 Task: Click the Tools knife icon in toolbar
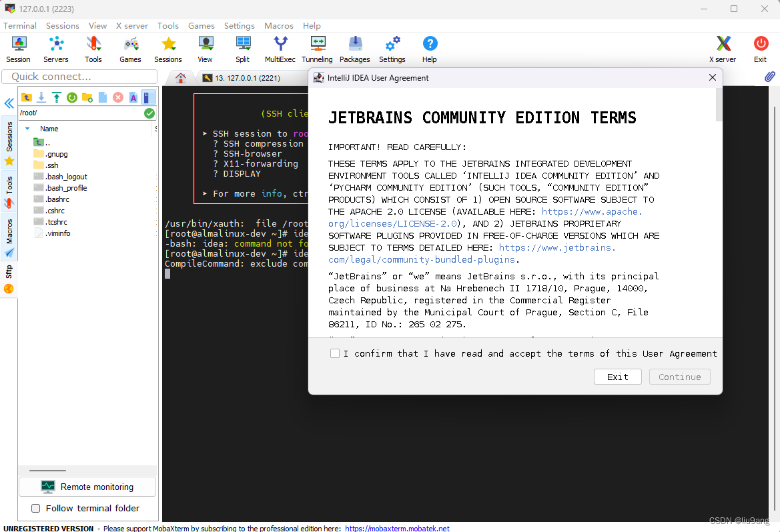tap(93, 49)
